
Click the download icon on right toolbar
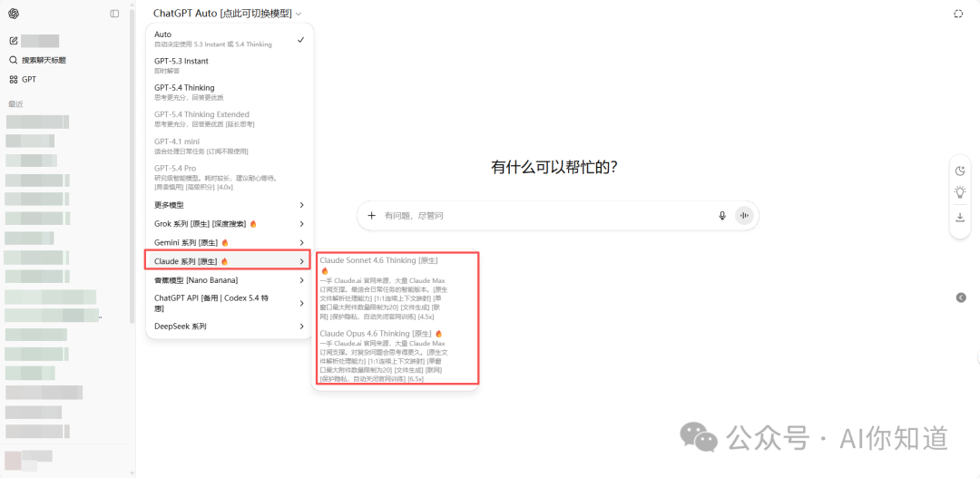coord(960,218)
